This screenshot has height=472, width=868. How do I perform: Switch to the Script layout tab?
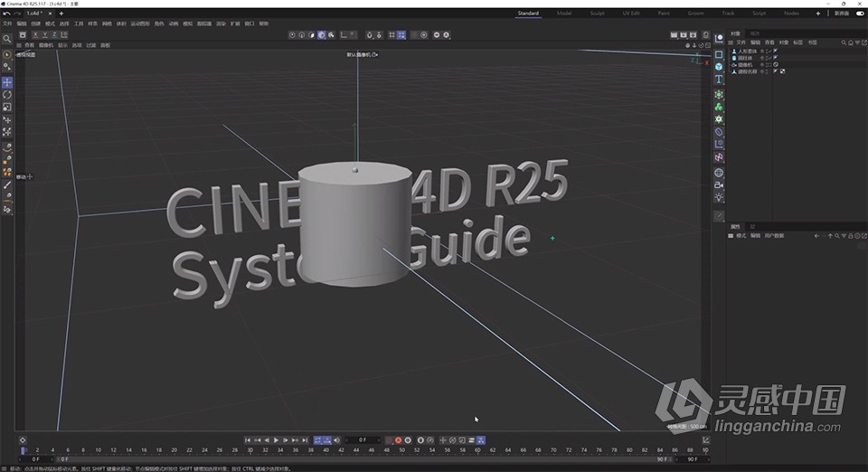tap(759, 14)
